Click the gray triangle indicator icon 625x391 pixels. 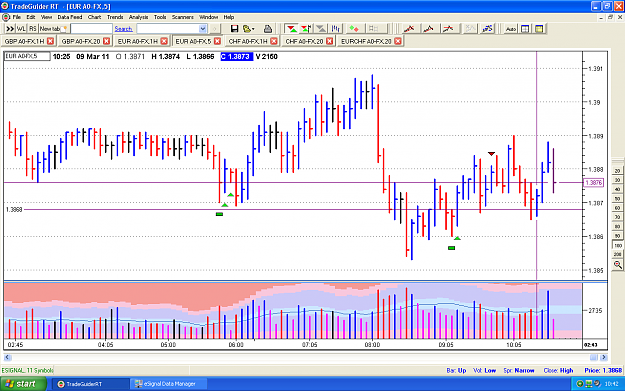320,29
